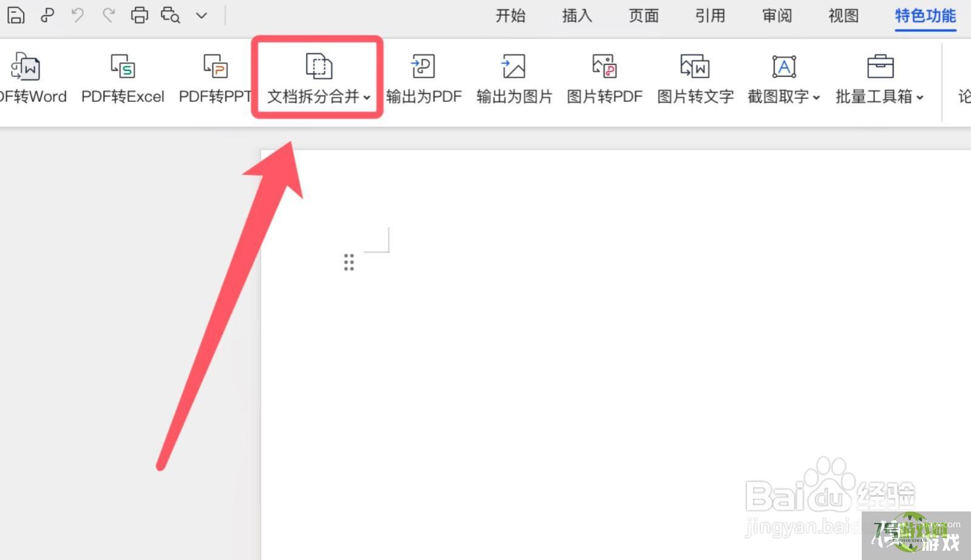Click the 输出为图片 icon
The height and width of the screenshot is (560, 971).
[513, 66]
